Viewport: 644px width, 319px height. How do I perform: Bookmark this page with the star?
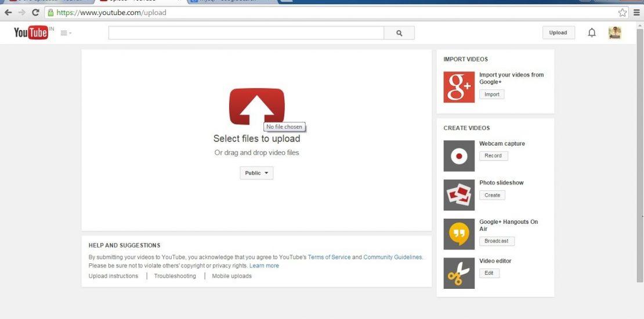tap(623, 12)
